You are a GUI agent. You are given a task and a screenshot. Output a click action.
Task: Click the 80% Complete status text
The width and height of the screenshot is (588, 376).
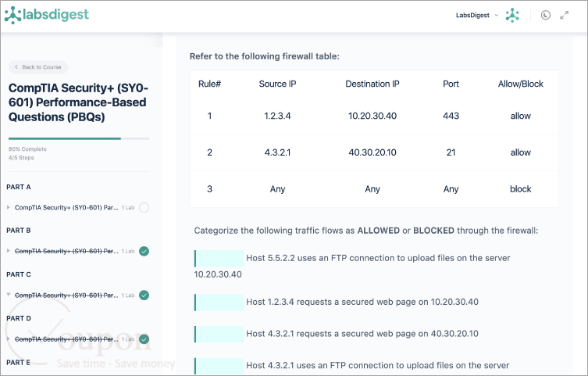tap(28, 149)
